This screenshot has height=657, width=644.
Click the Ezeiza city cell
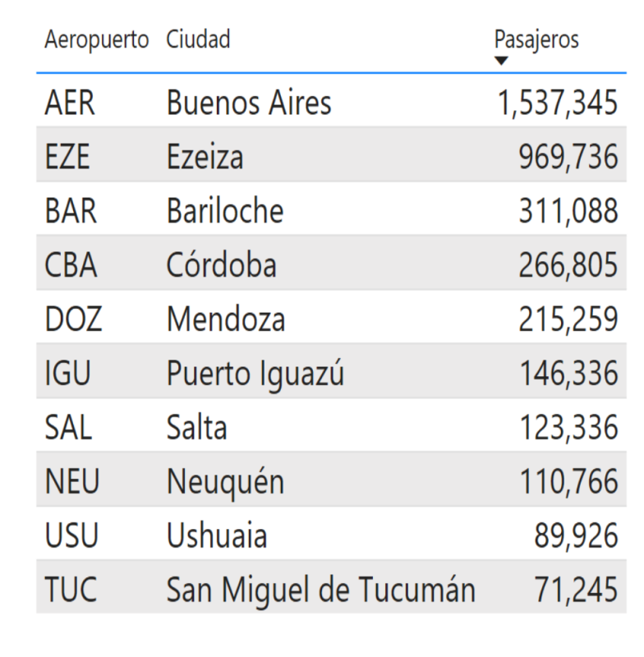coord(205,157)
